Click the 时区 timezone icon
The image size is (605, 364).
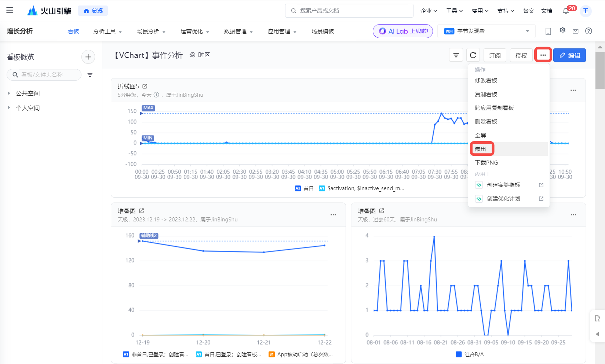coord(192,55)
